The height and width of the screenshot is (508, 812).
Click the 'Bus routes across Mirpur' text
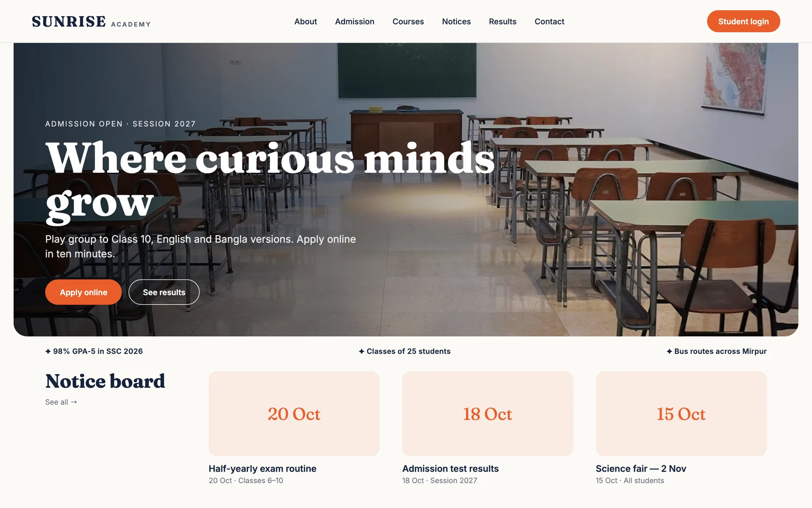pyautogui.click(x=720, y=351)
